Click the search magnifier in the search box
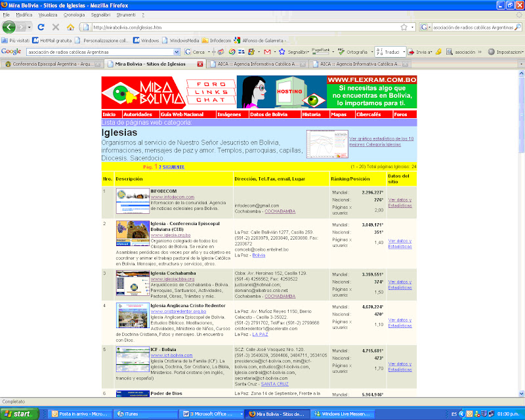This screenshot has height=420, width=525. tap(518, 27)
